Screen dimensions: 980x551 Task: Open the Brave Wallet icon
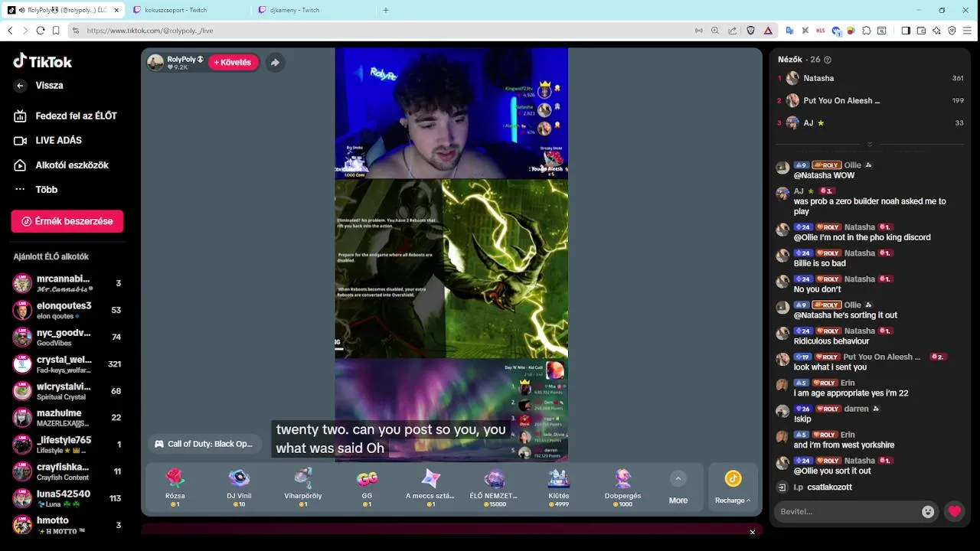[x=921, y=31]
